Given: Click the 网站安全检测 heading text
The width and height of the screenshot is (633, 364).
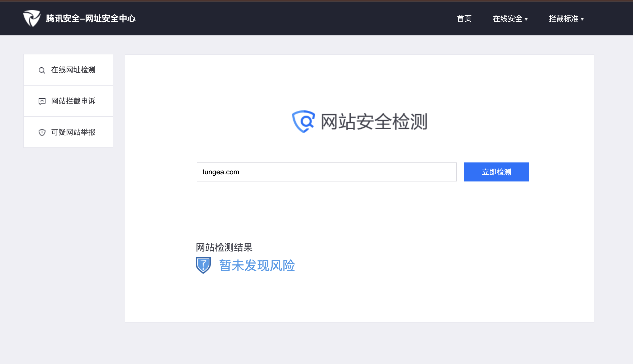Looking at the screenshot, I should coord(374,122).
